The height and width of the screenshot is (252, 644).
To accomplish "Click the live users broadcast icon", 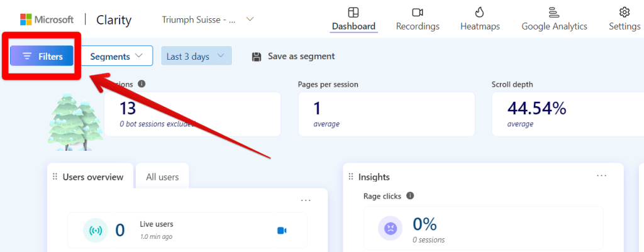I will tap(96, 230).
